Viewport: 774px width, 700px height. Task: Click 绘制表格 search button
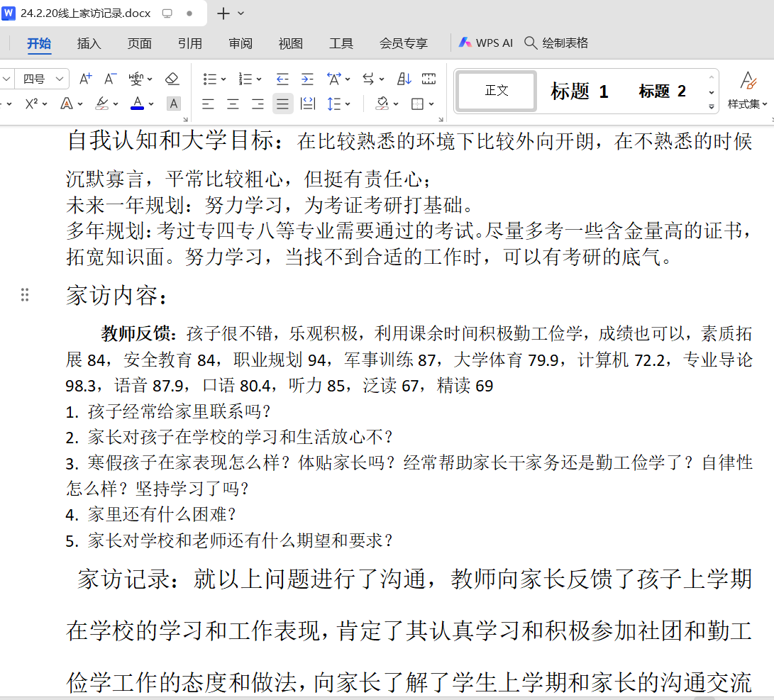557,43
